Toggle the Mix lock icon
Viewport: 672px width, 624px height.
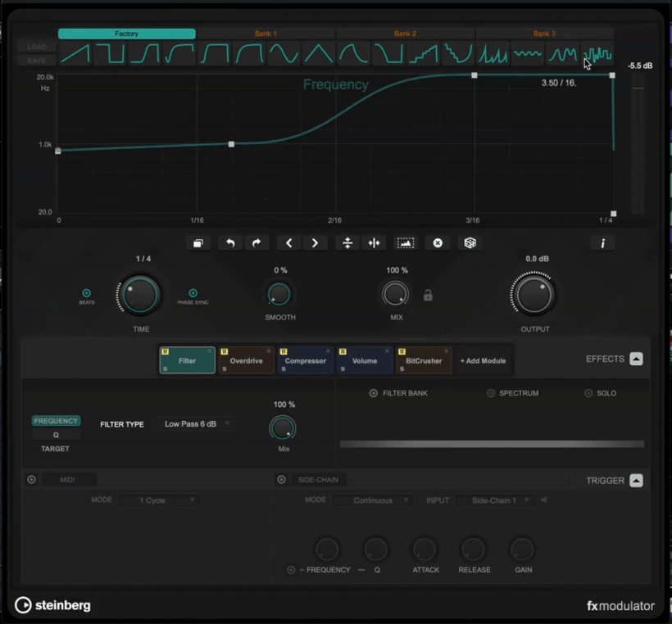pos(427,295)
